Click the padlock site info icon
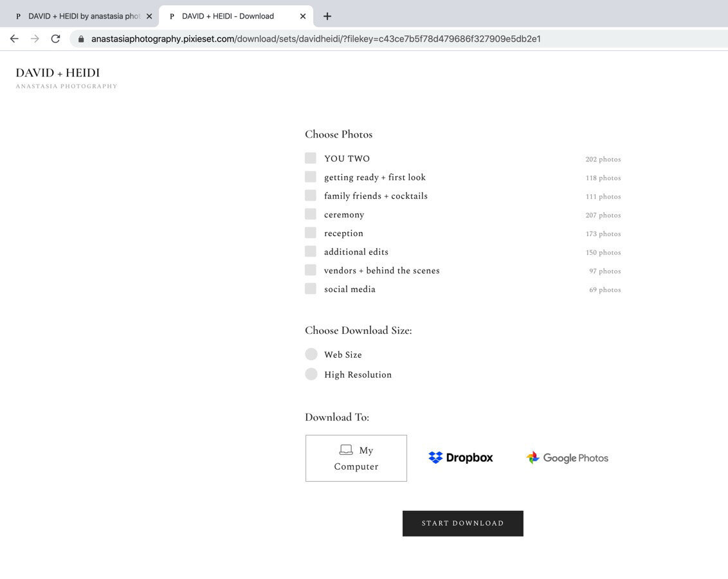728x579 pixels. pos(81,39)
